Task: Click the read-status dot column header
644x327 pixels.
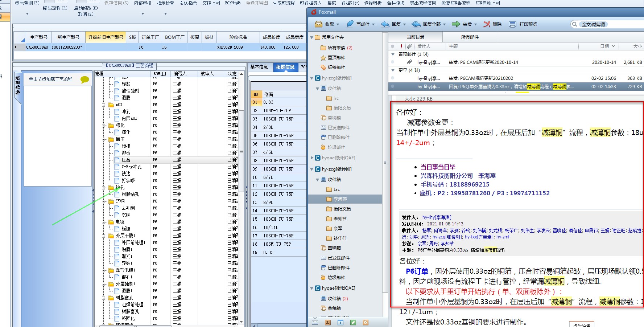Action: pyautogui.click(x=393, y=46)
